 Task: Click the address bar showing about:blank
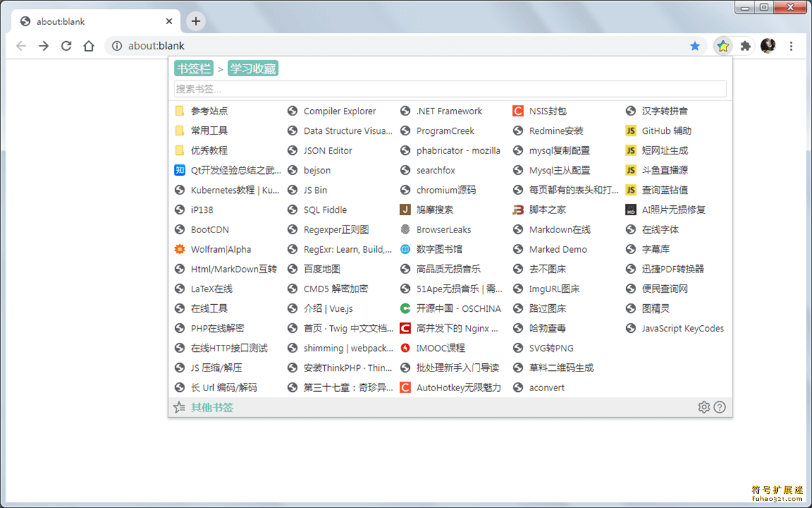click(406, 46)
